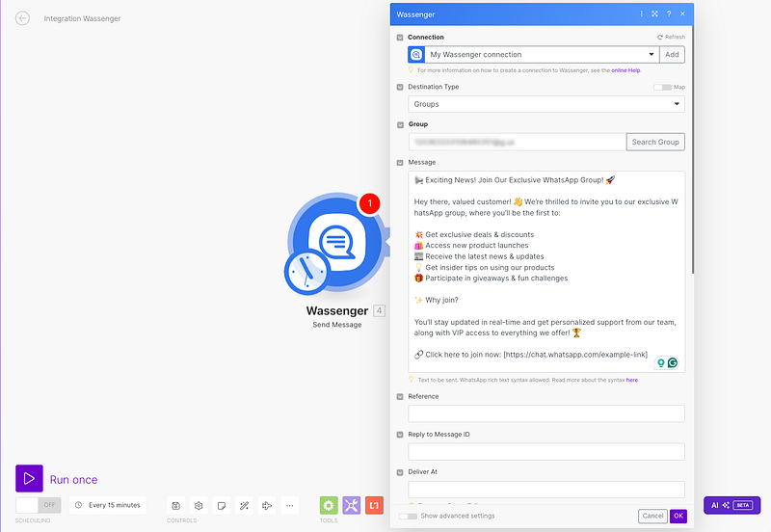Viewport: 771px width, 532px height.
Task: Open the orange Text parser tools icon
Action: pos(375,505)
